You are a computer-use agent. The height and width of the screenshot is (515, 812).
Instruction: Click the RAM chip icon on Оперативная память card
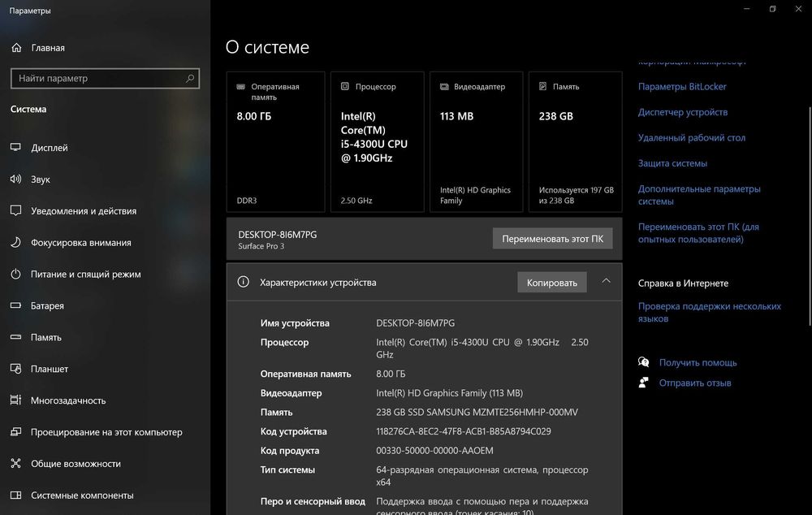pos(241,87)
